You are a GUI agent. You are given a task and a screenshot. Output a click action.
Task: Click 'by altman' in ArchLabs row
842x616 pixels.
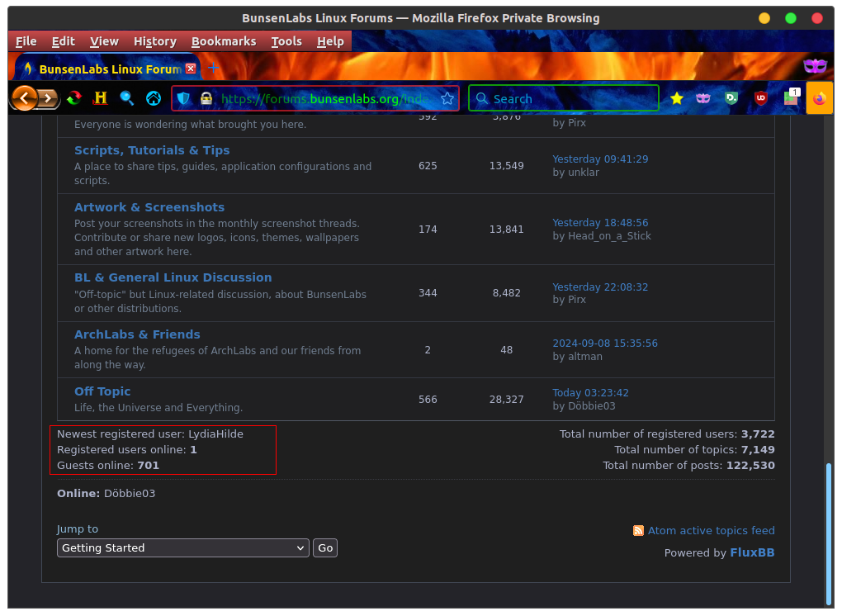577,357
